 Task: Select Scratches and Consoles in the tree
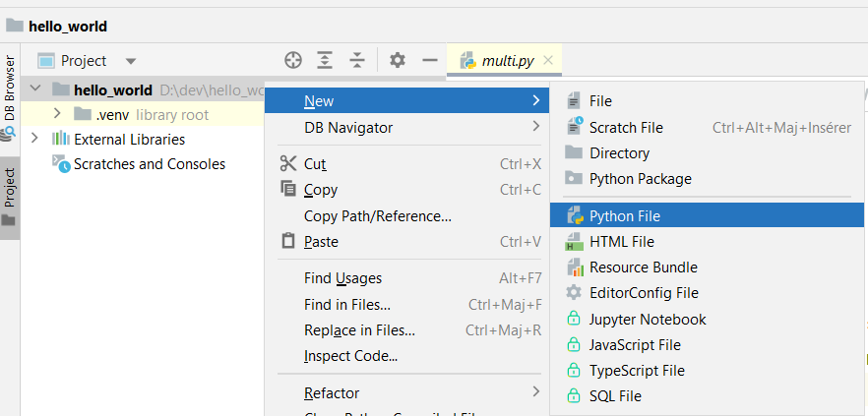(x=149, y=164)
